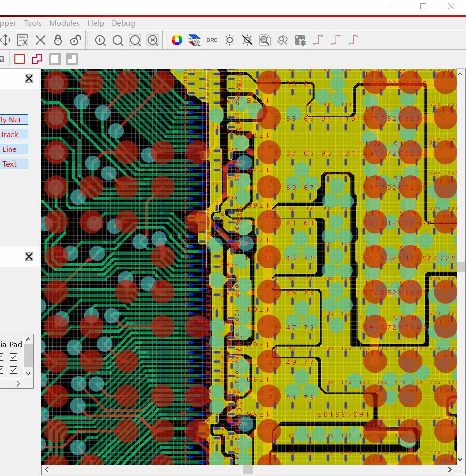Open the Modules menu
Image resolution: width=466 pixels, height=476 pixels.
[x=65, y=23]
